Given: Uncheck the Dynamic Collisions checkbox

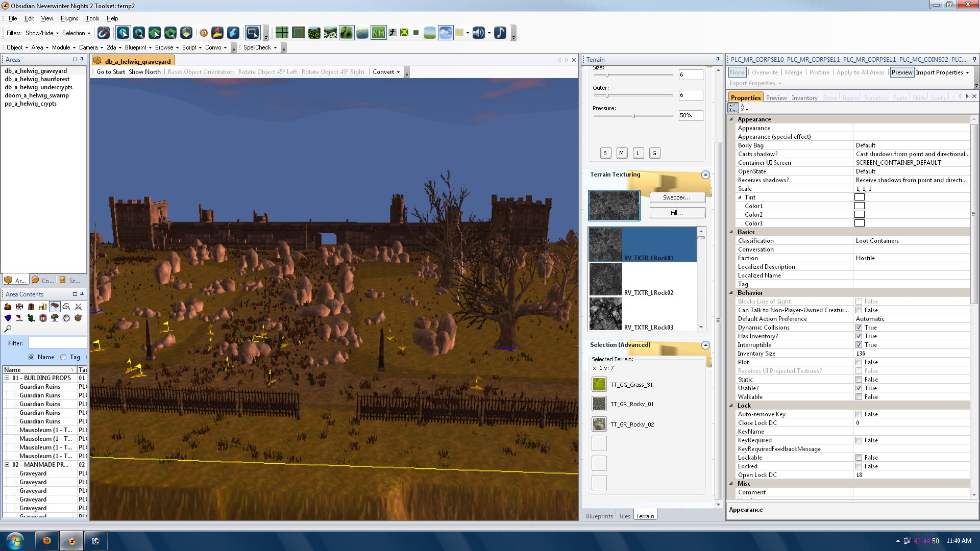Looking at the screenshot, I should pyautogui.click(x=859, y=328).
